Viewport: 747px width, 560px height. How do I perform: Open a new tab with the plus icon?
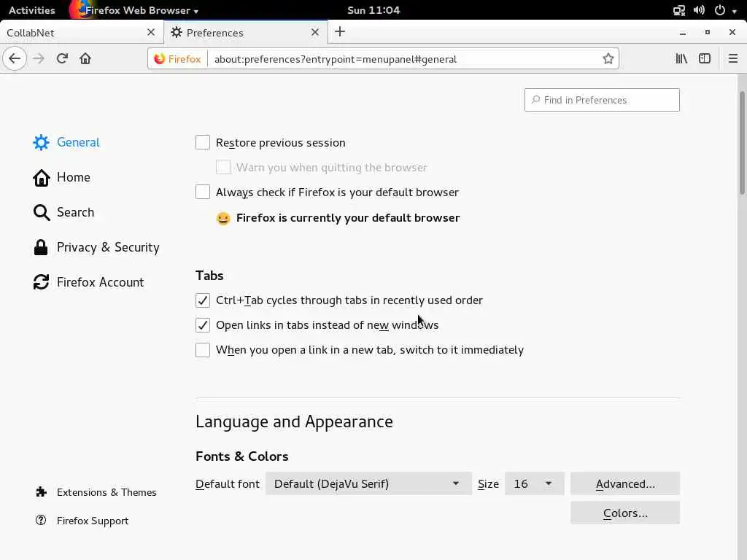(x=340, y=31)
